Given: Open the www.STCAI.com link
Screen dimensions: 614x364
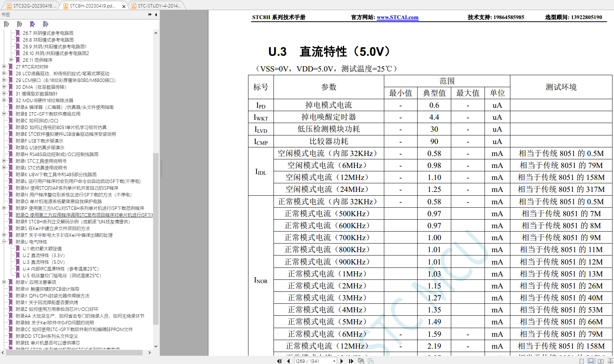Looking at the screenshot, I should point(397,17).
